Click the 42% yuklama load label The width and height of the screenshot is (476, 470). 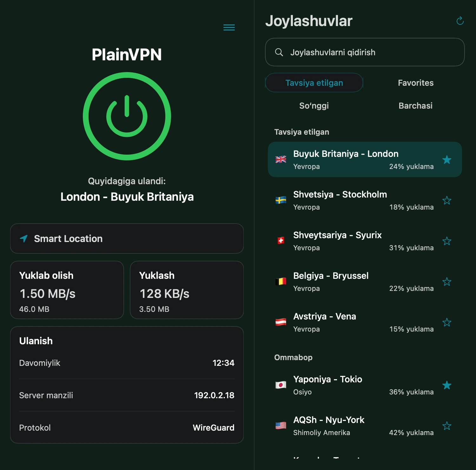(411, 433)
